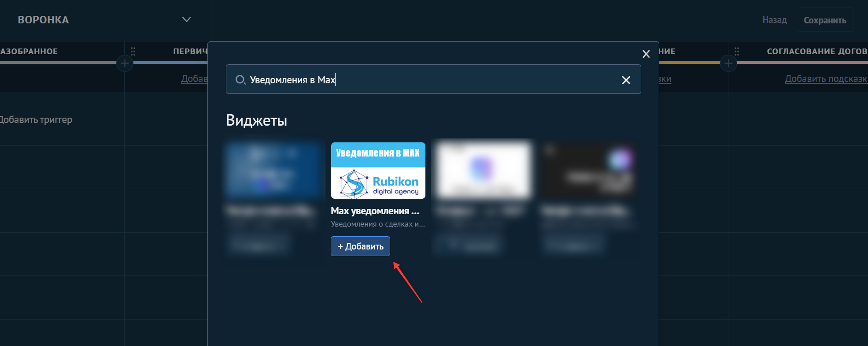This screenshot has height=346, width=868.
Task: Close the widgets search modal
Action: (646, 54)
